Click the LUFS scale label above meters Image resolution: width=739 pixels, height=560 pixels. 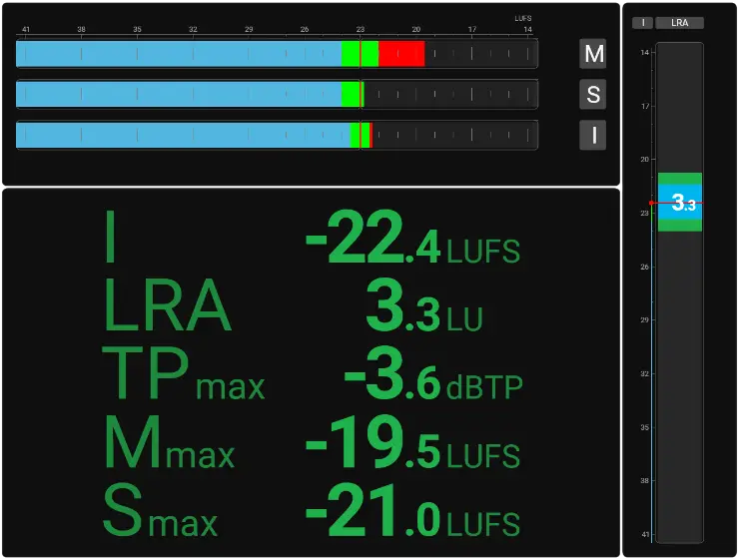click(522, 18)
